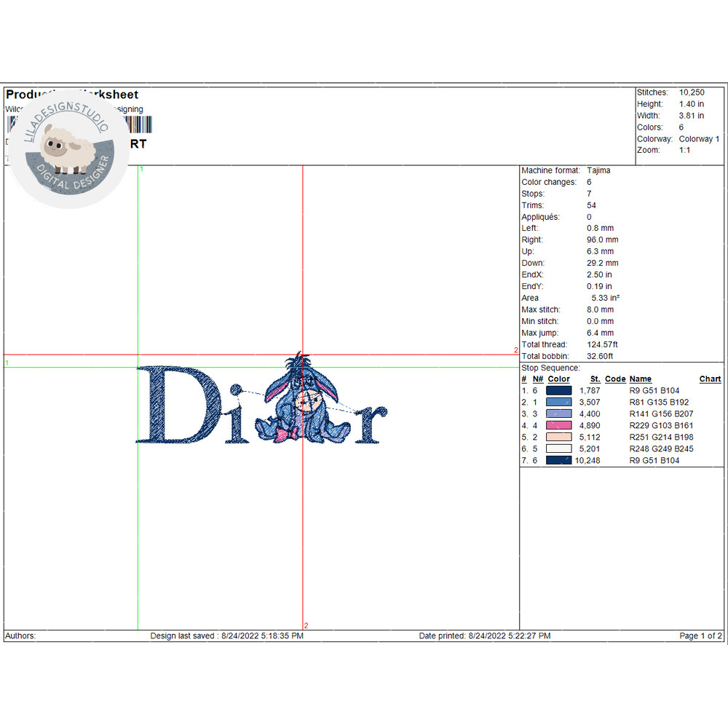Pick the medium blue swatch in row 2
Screen dimensions: 728x728
pos(558,403)
